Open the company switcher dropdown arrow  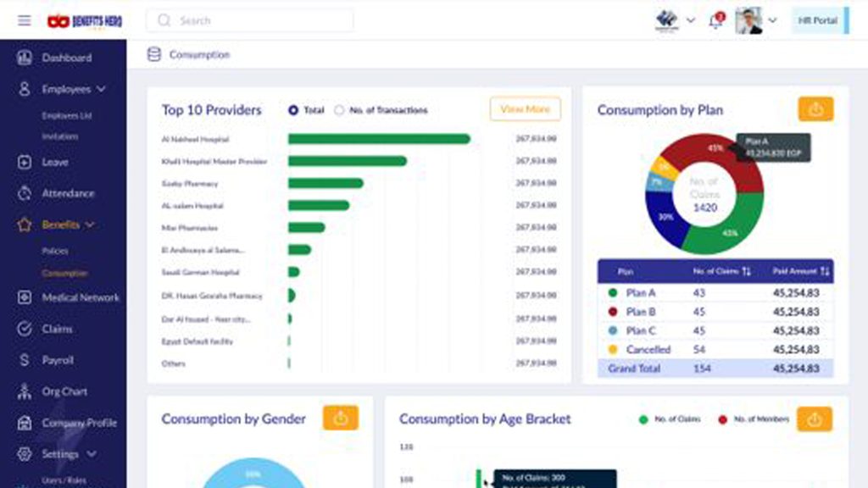pos(690,20)
